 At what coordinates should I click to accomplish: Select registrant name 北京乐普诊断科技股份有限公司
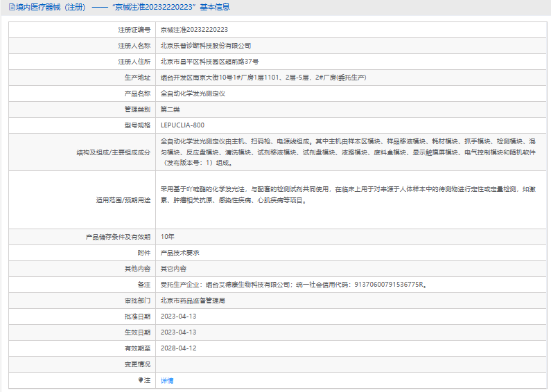206,46
